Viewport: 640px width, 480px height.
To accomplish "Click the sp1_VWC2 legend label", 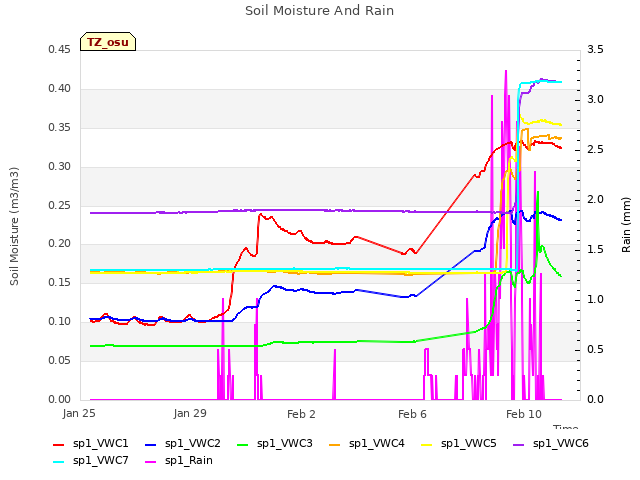I will [193, 444].
